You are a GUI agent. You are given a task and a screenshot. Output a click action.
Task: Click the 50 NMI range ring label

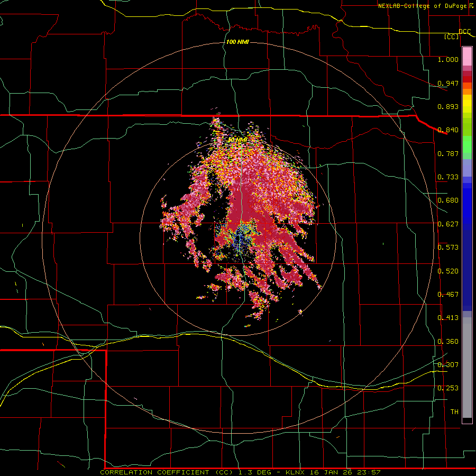pos(237,140)
